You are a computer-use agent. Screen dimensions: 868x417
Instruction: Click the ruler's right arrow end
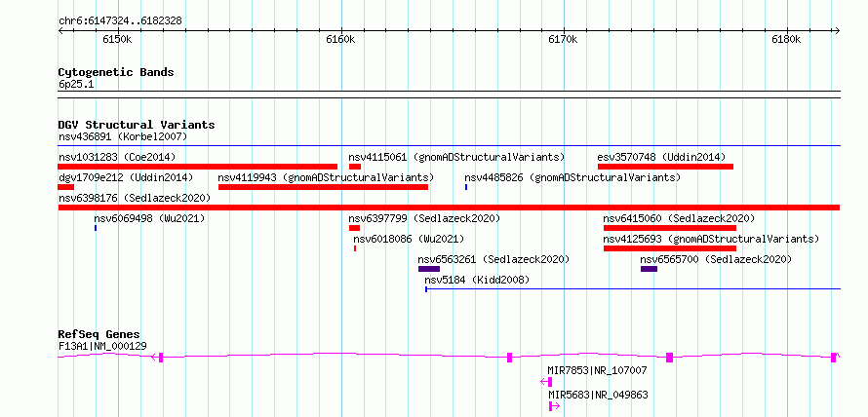(x=837, y=30)
